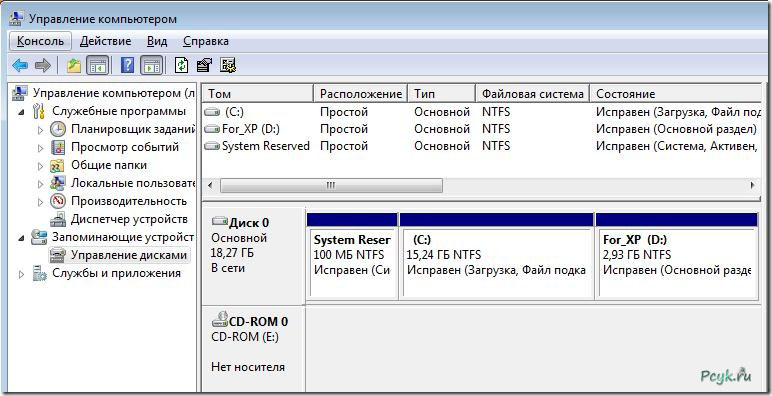The width and height of the screenshot is (772, 396).
Task: Click the settings list icon with gear
Action: pos(228,65)
